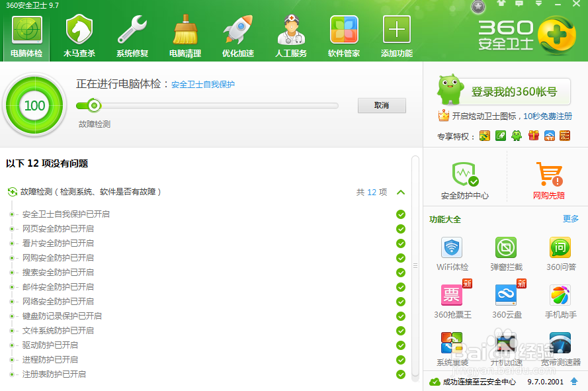Select 网页安全防护已开启 row
This screenshot has width=588, height=391.
[x=208, y=229]
